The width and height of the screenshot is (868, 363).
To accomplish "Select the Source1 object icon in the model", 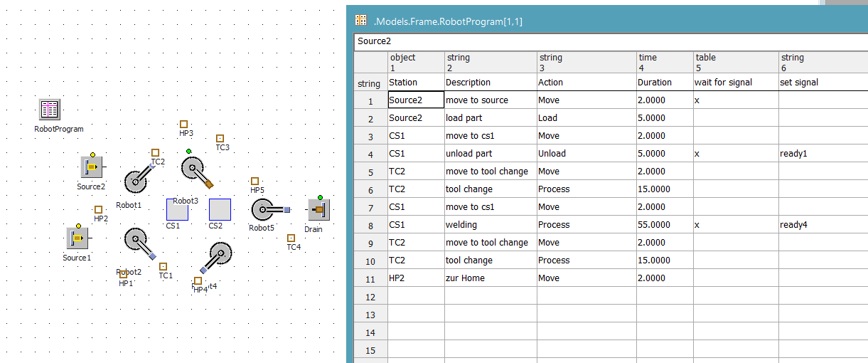I will tap(77, 238).
